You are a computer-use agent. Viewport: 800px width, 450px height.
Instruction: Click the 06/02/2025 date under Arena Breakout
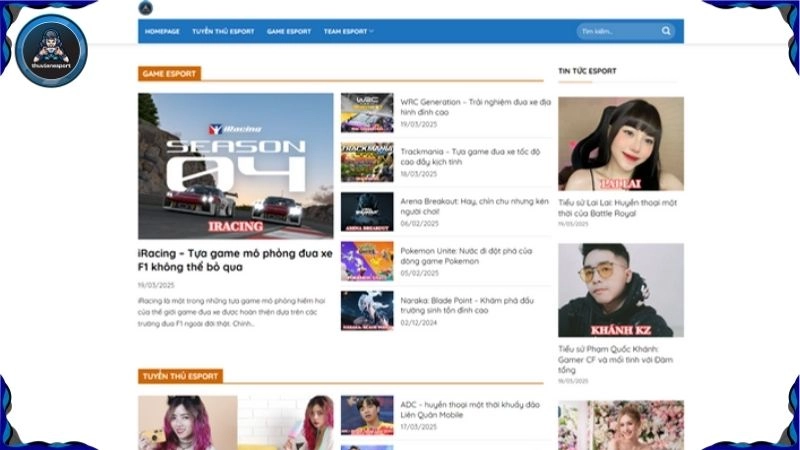(x=419, y=223)
